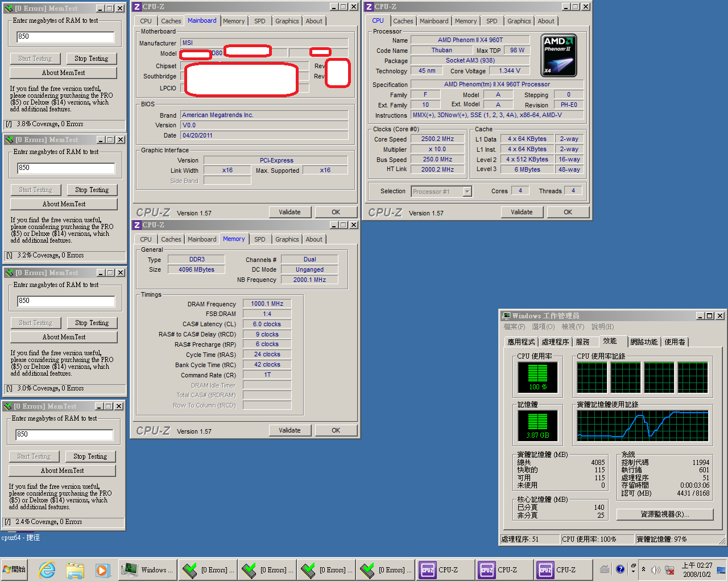Screen dimensions: 728x582
Task: Switch to 使用者 tab in Task Manager
Action: pyautogui.click(x=675, y=342)
